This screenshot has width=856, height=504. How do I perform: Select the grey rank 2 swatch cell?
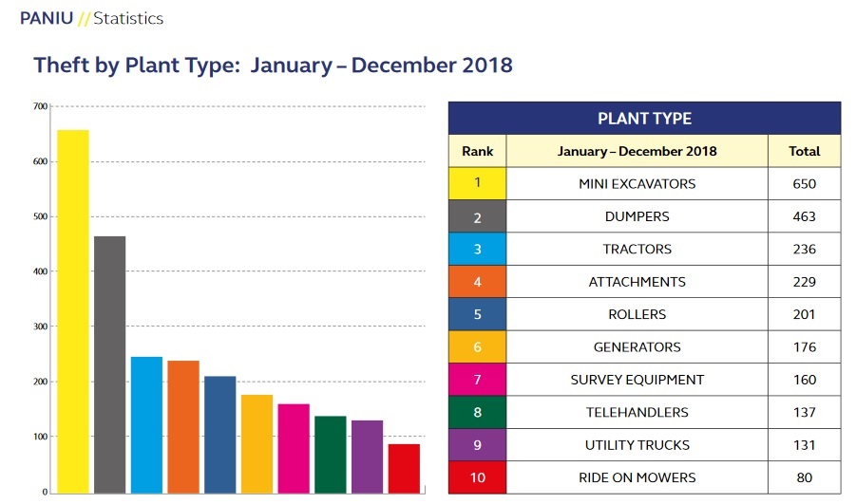click(x=477, y=216)
